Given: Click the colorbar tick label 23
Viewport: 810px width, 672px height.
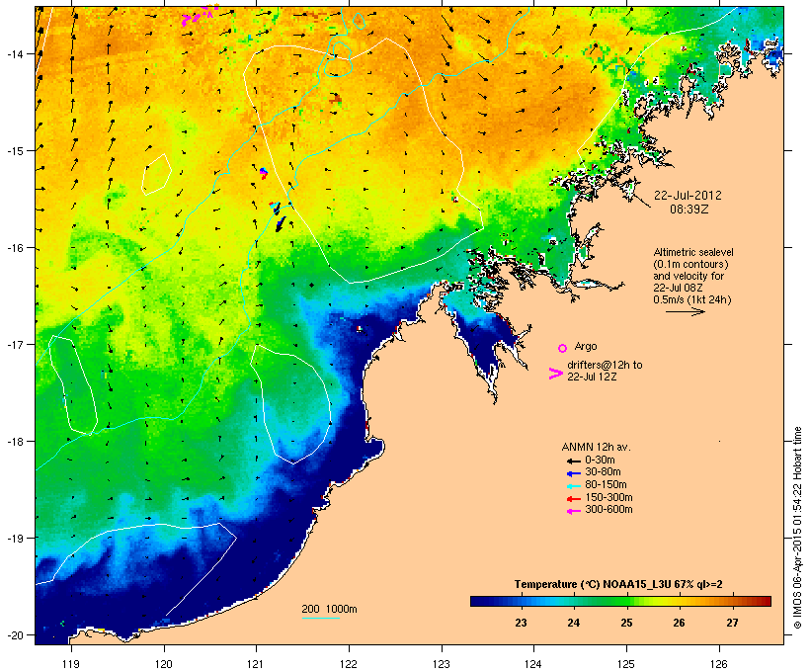Looking at the screenshot, I should point(521,623).
